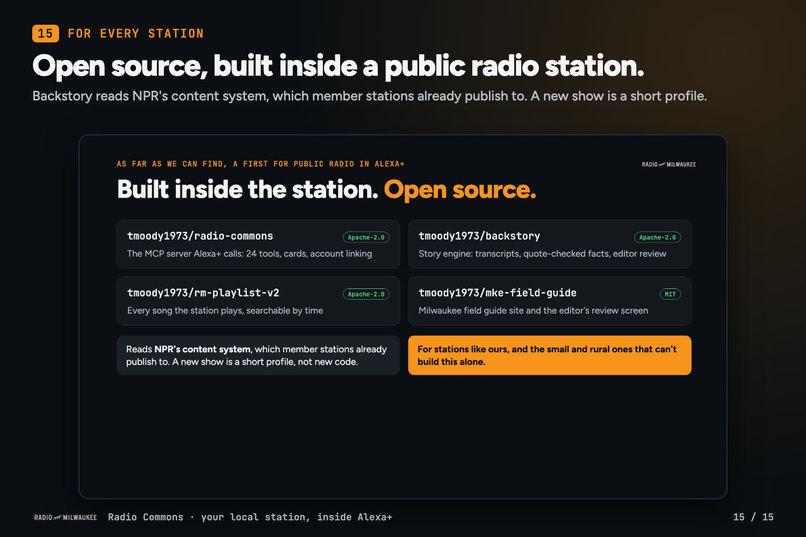Select the 'FOR EVERY STATION' section label
806x537 pixels.
coord(136,34)
